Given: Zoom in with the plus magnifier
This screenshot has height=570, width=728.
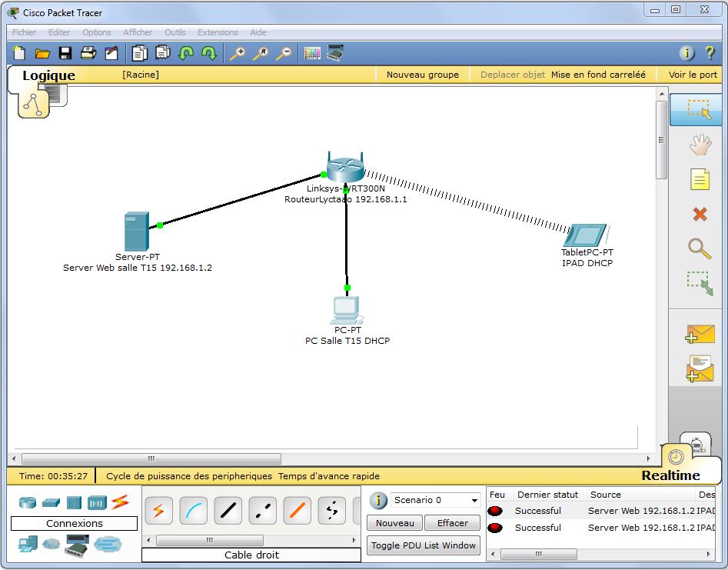Looking at the screenshot, I should (238, 53).
